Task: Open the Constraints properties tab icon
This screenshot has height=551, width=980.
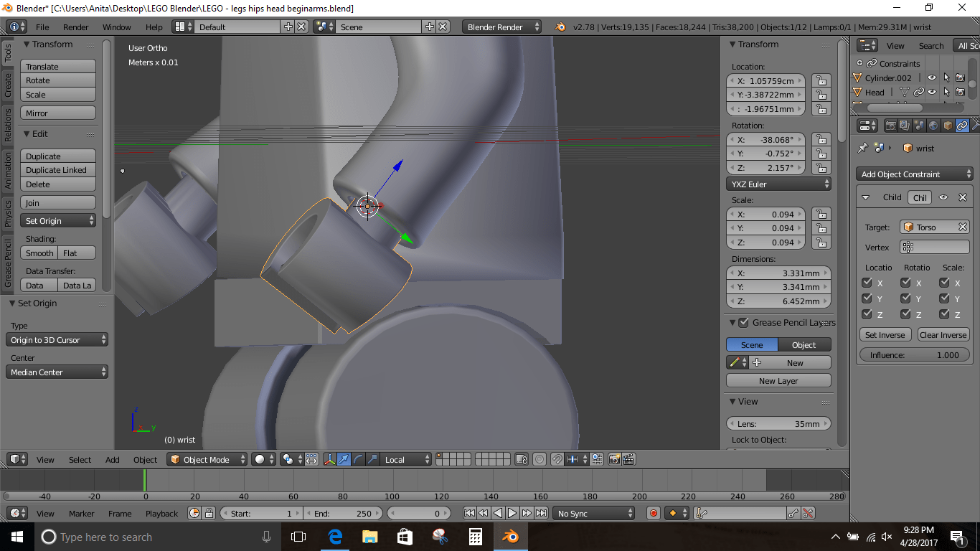Action: pyautogui.click(x=962, y=126)
